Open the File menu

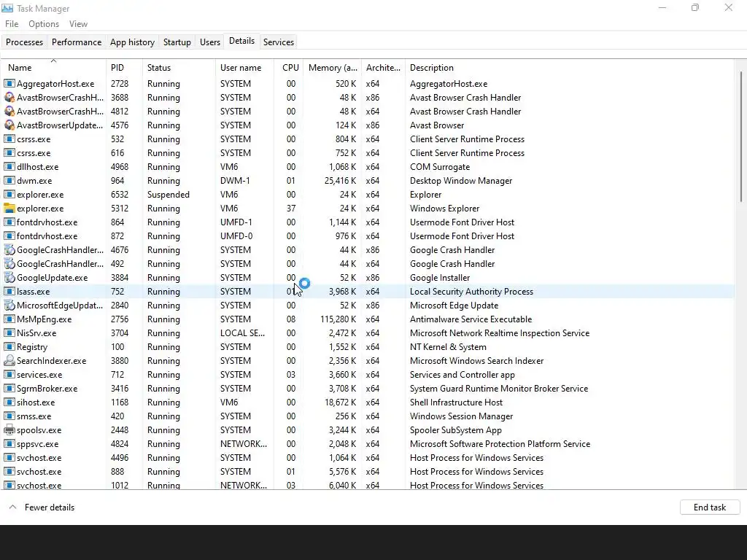(x=12, y=24)
